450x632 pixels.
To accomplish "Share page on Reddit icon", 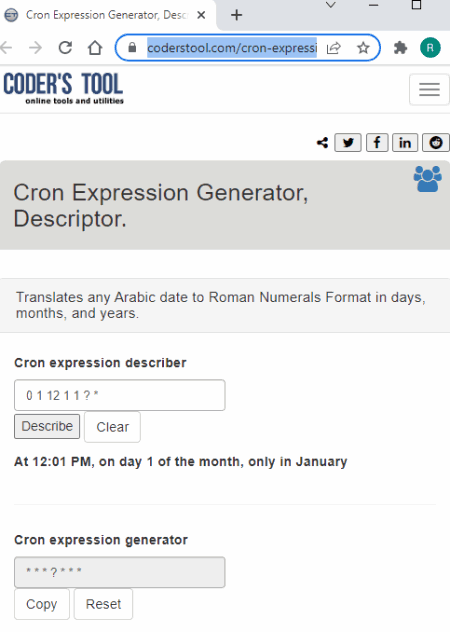I will point(435,143).
